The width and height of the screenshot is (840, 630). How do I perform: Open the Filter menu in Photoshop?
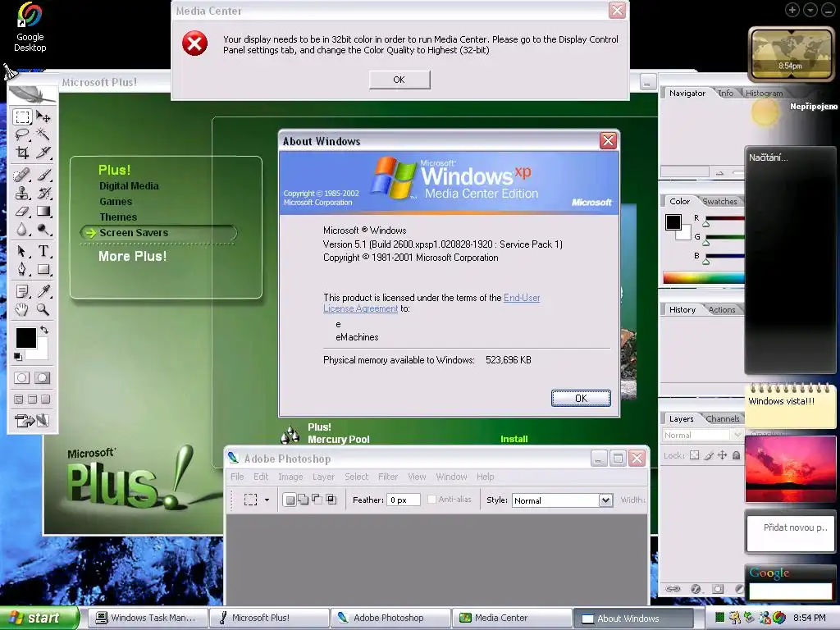(x=388, y=477)
